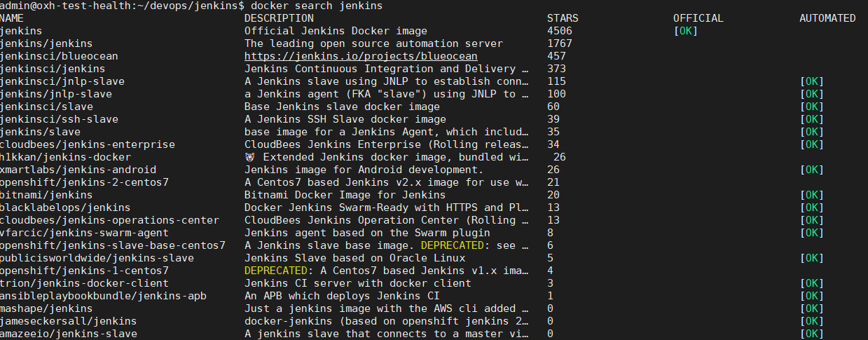Click the image name 'jenkinsci/ssh-slave'
Viewport: 868px width, 340px height.
pos(58,119)
